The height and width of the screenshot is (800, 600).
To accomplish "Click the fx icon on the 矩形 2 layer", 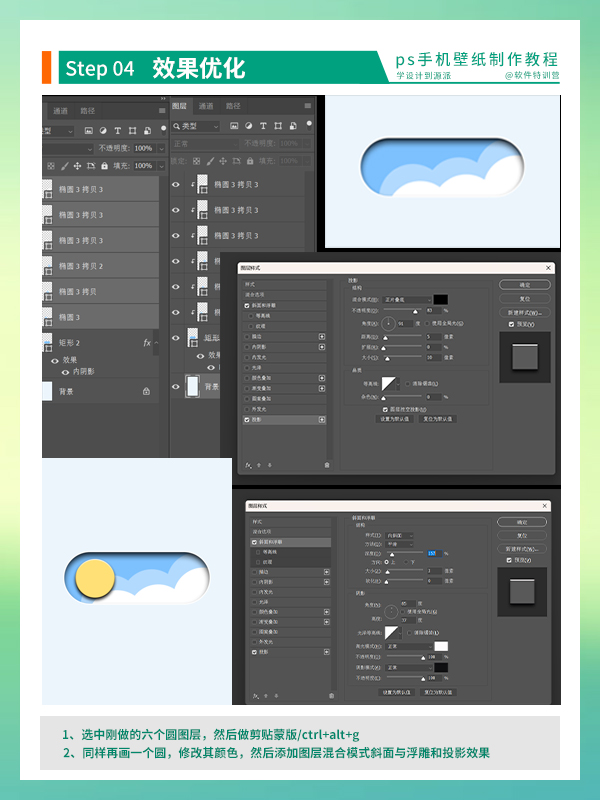I will pyautogui.click(x=147, y=342).
